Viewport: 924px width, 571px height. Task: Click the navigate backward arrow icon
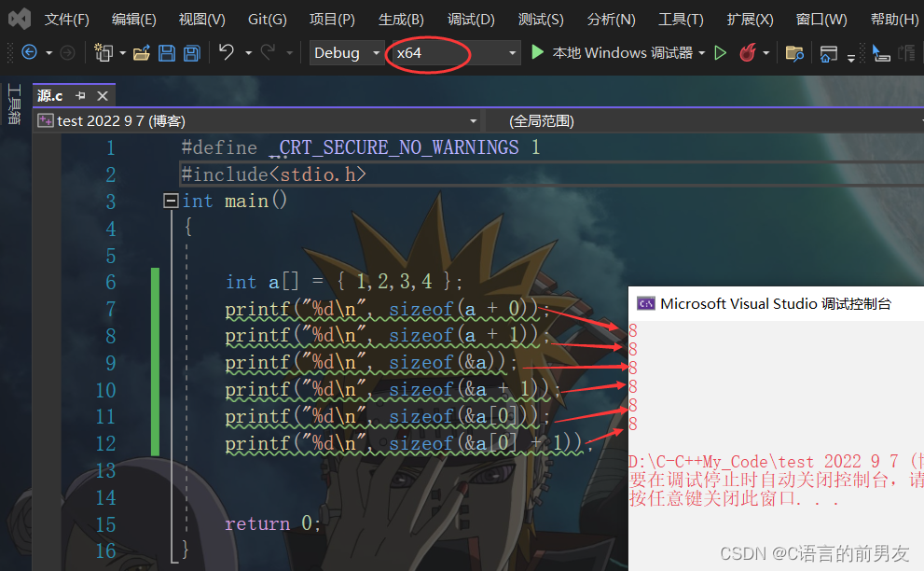click(x=30, y=52)
